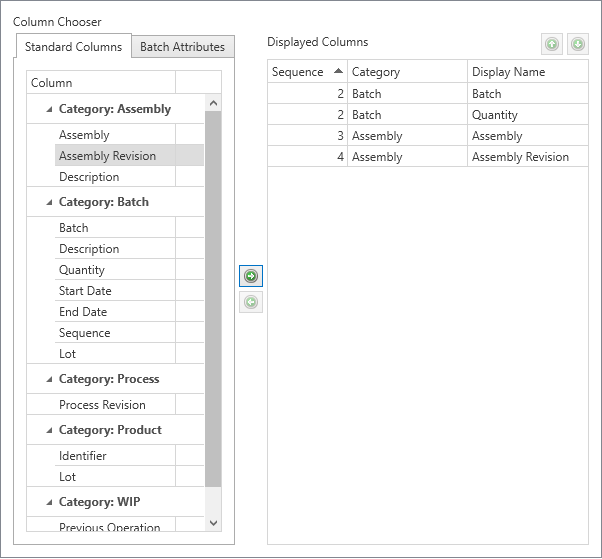The image size is (602, 559).
Task: Collapse the Category: Product group
Action: tap(47, 430)
